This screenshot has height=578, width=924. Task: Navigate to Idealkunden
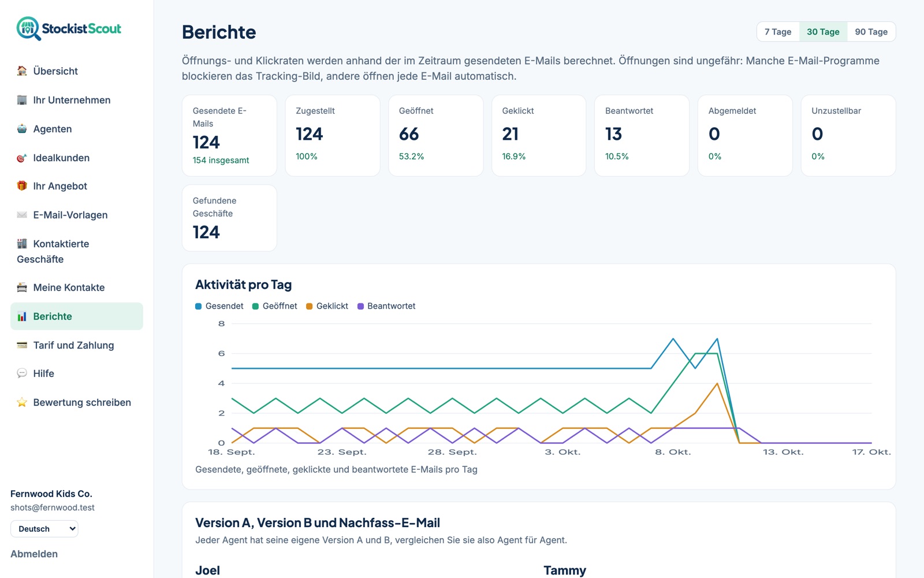coord(77,158)
